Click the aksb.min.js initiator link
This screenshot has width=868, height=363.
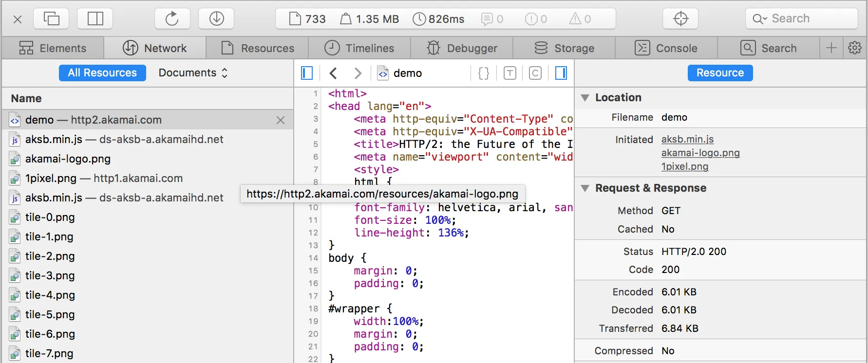687,140
